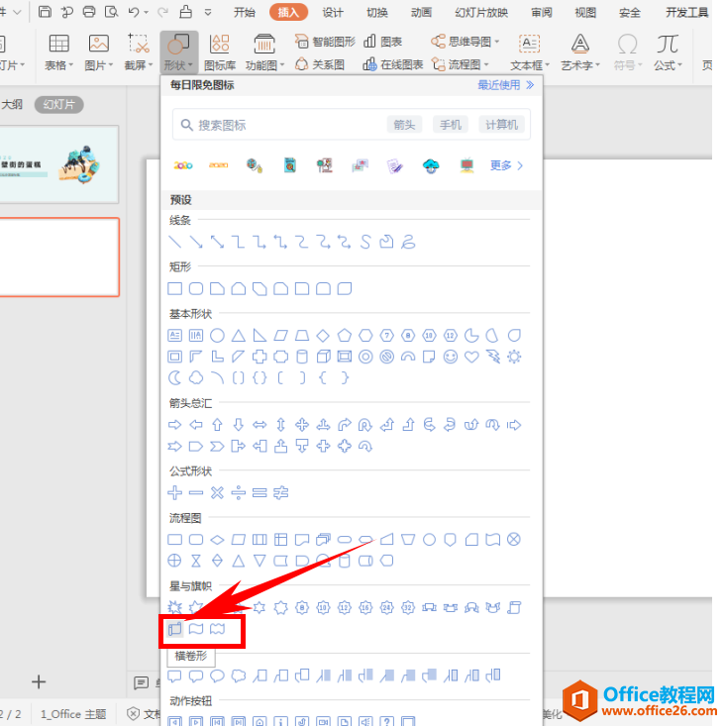The width and height of the screenshot is (724, 728).
Task: Click the 计算机 search suggestion tag
Action: [501, 125]
